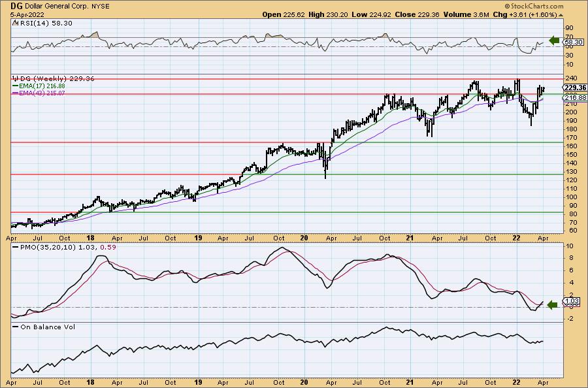This screenshot has height=388, width=588.
Task: Click the 58.30 RSI value tag on the right axis
Action: pos(574,42)
